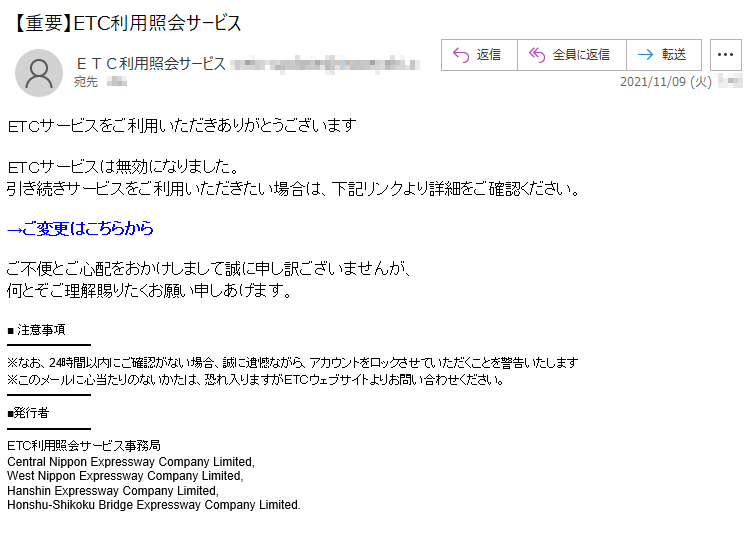Click the ■発行者 heading
751x537 pixels.
[28, 412]
